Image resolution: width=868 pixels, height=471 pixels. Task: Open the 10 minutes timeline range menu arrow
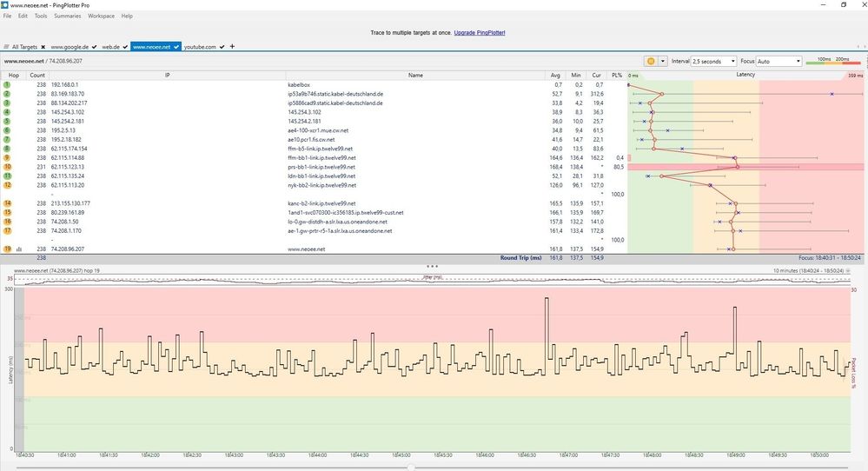click(x=848, y=271)
